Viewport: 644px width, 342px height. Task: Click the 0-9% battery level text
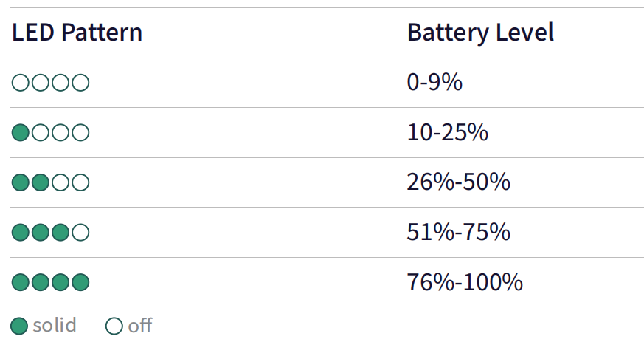tap(434, 82)
